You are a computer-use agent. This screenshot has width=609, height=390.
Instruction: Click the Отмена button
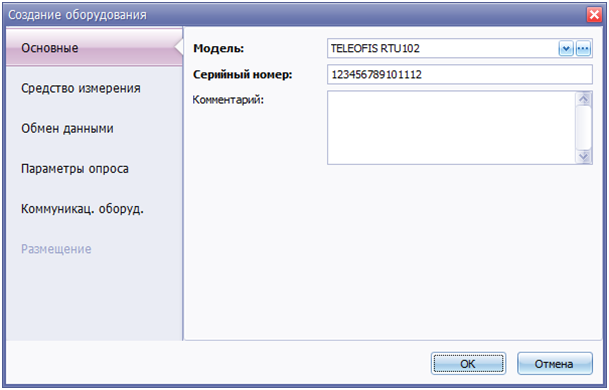tap(555, 364)
